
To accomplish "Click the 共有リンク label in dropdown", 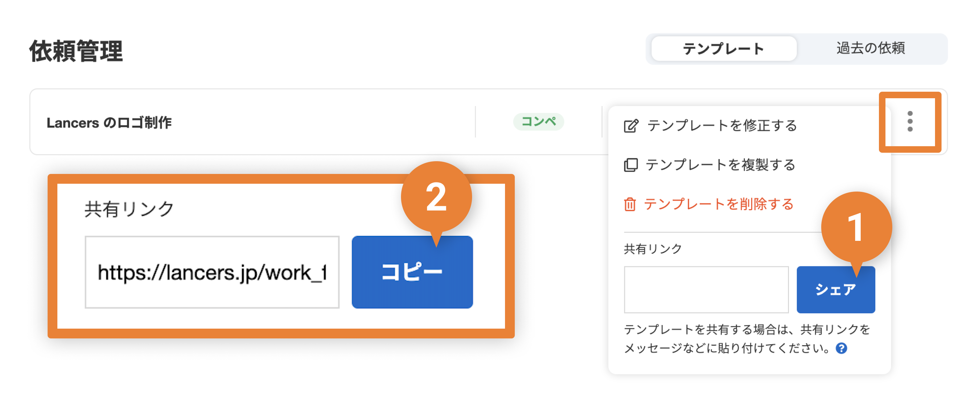I will 652,249.
